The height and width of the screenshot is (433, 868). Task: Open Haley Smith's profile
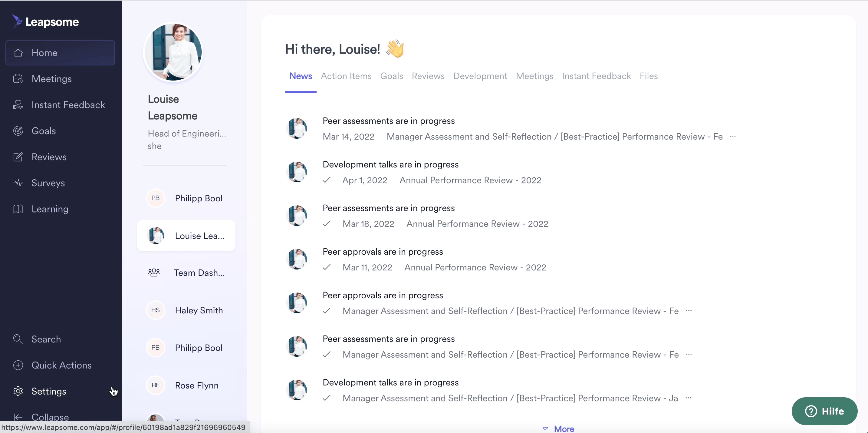[x=186, y=310]
